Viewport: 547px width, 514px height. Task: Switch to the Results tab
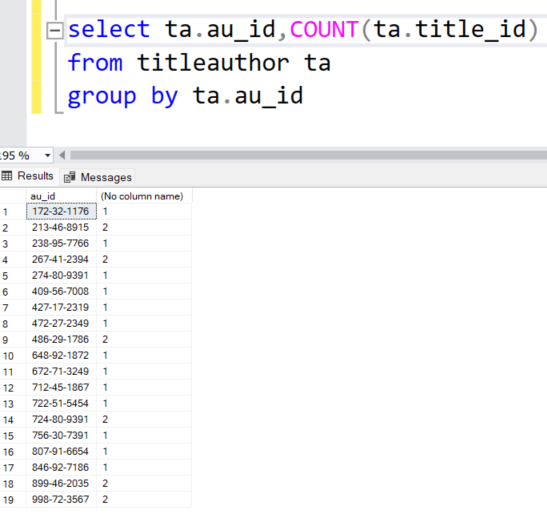click(x=28, y=176)
